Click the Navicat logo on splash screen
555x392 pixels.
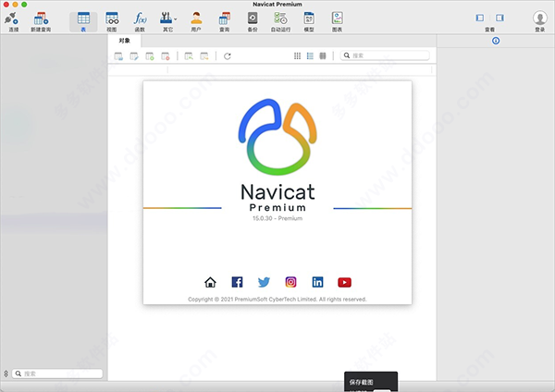click(277, 137)
